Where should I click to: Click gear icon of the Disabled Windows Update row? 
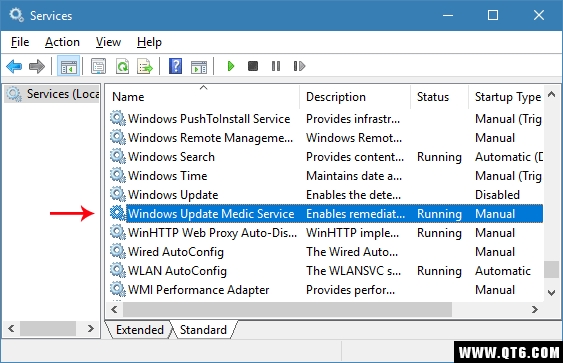coord(118,194)
